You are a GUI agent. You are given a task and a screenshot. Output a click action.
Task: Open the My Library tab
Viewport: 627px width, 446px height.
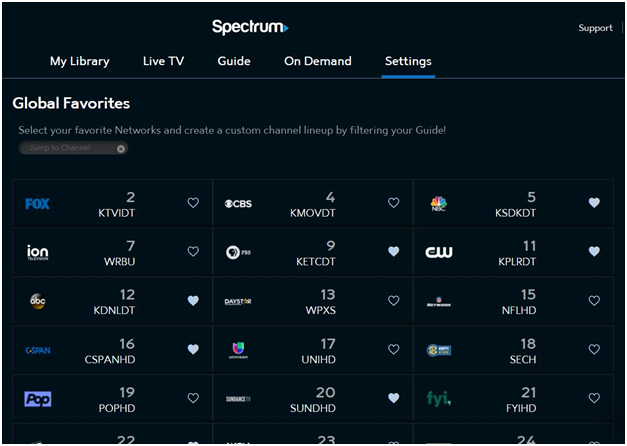[80, 61]
